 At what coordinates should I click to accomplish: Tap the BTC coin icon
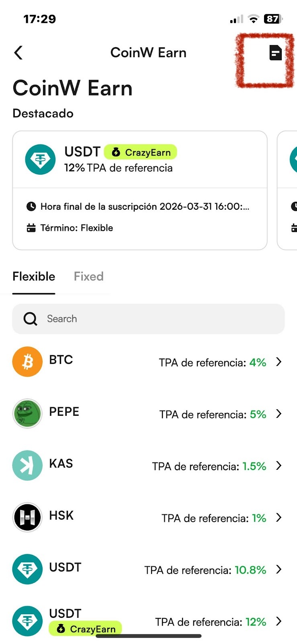[x=27, y=361]
